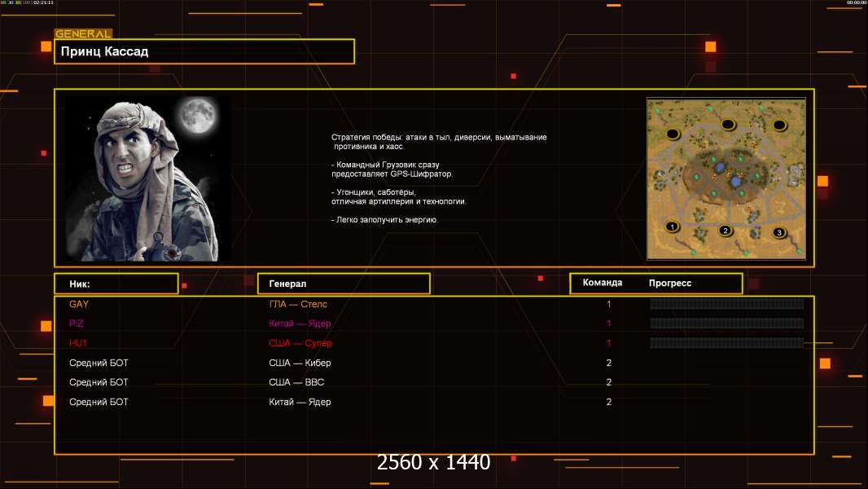The height and width of the screenshot is (489, 868).
Task: Click the «Прогресс» column header
Action: (x=670, y=283)
